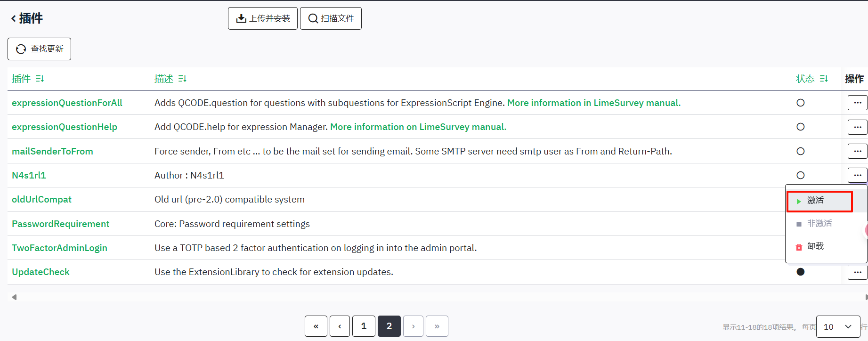868x341 pixels.
Task: Click the last page » button
Action: pyautogui.click(x=437, y=326)
